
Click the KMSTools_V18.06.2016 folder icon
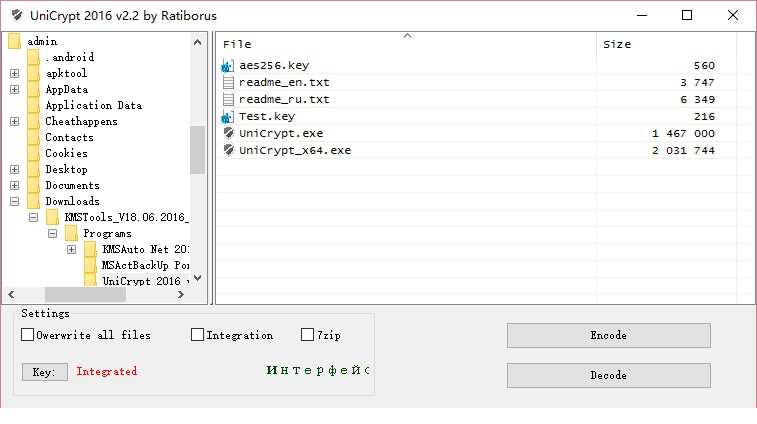click(x=52, y=217)
